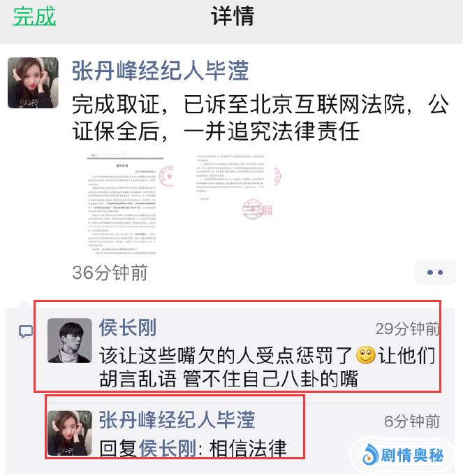Viewport: 463px width, 476px height.
Task: Open the two-dot like and comment menu
Action: pos(435,273)
